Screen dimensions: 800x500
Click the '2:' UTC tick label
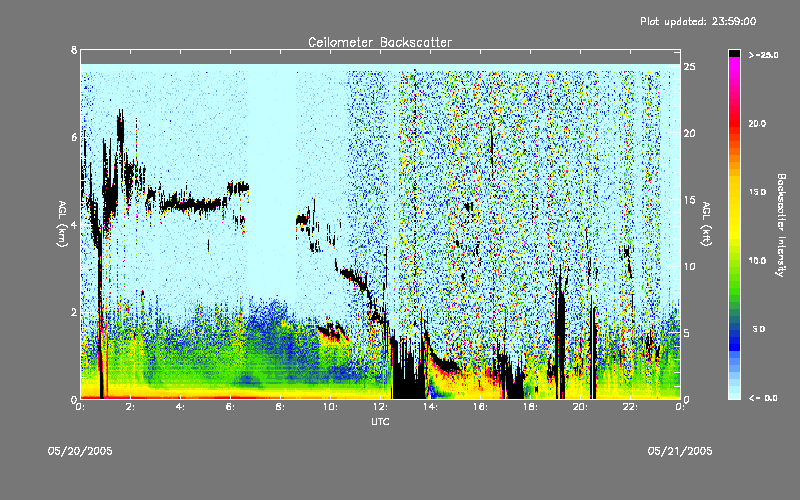130,407
